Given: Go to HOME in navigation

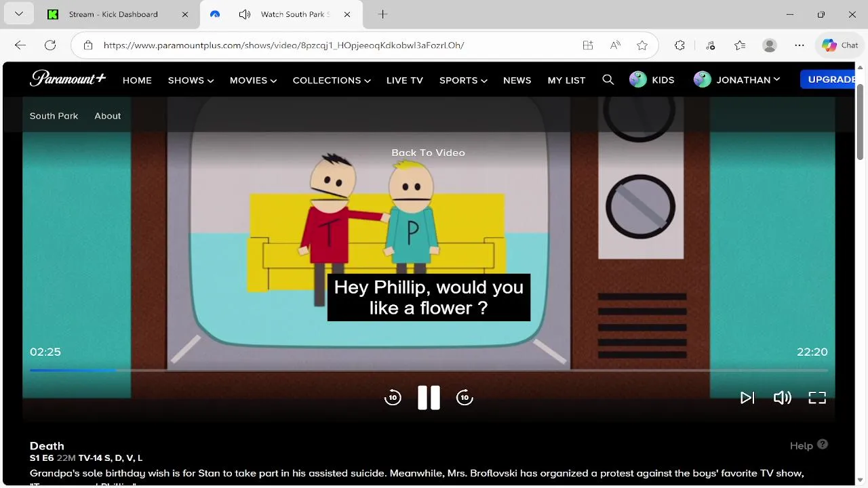Looking at the screenshot, I should [137, 80].
